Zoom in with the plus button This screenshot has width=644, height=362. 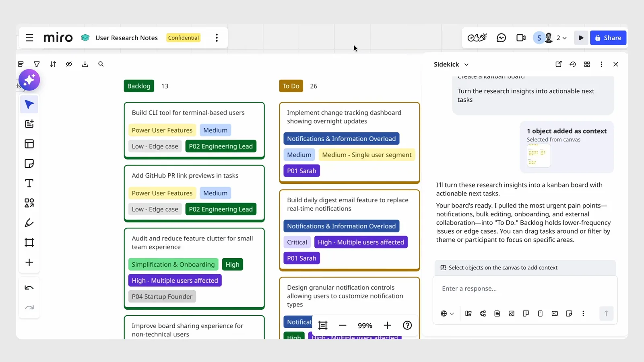(x=387, y=325)
